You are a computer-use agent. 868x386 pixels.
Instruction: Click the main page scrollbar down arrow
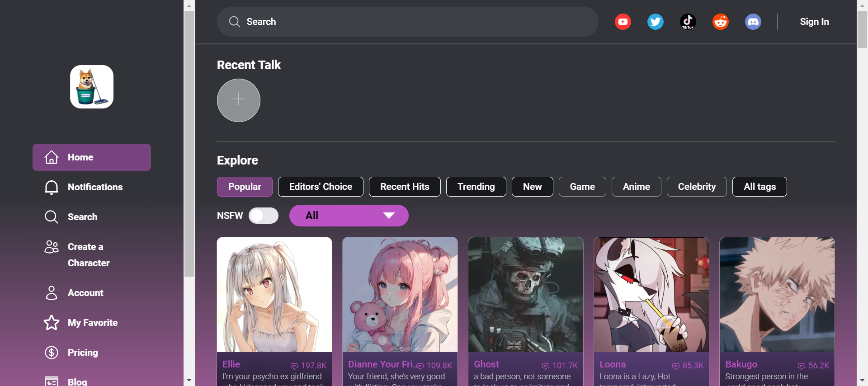[x=863, y=381]
